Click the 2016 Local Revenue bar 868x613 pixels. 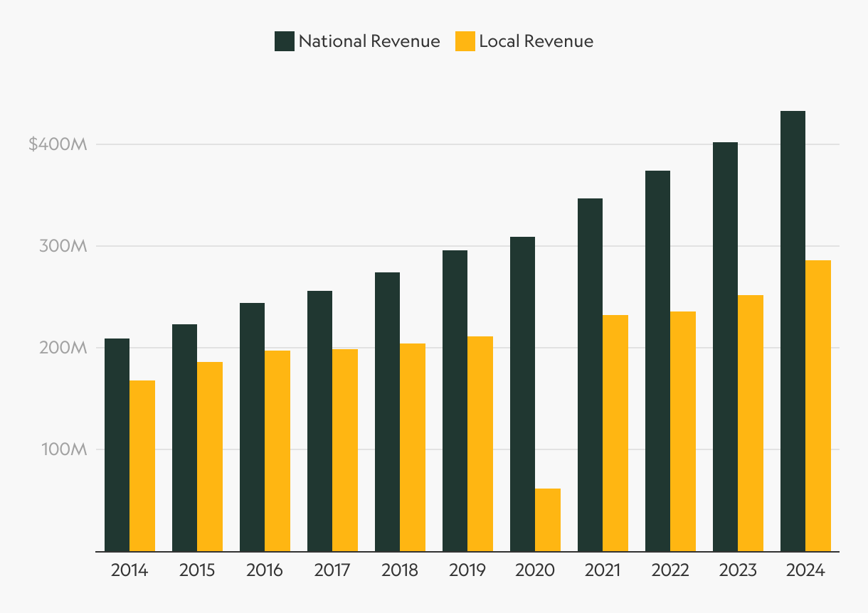pyautogui.click(x=277, y=451)
